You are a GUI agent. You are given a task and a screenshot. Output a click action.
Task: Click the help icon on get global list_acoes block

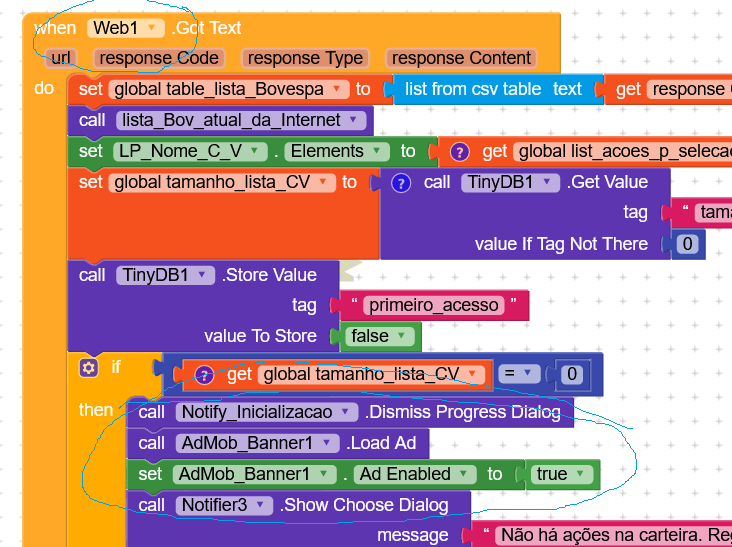pyautogui.click(x=460, y=152)
